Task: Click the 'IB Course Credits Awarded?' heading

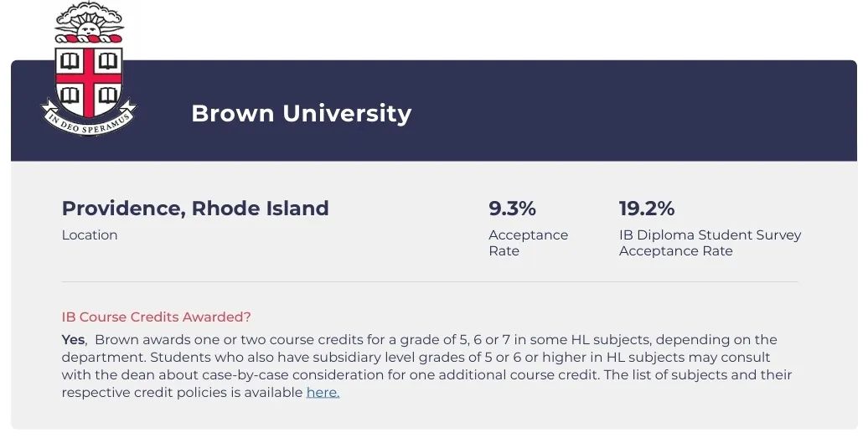Action: point(156,317)
